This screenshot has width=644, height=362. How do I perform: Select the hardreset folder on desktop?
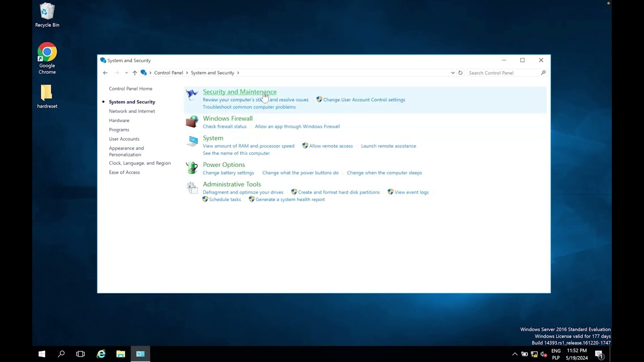tap(47, 96)
